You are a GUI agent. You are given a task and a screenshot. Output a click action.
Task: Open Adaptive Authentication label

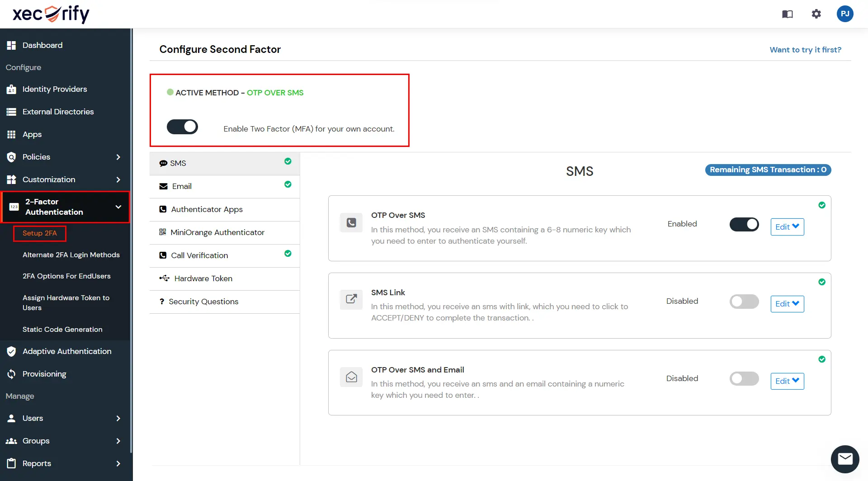click(67, 351)
